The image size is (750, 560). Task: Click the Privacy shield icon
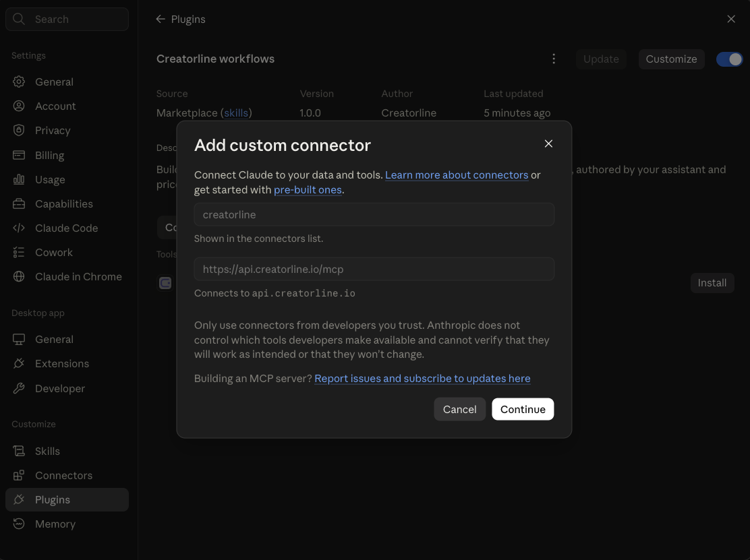click(19, 131)
